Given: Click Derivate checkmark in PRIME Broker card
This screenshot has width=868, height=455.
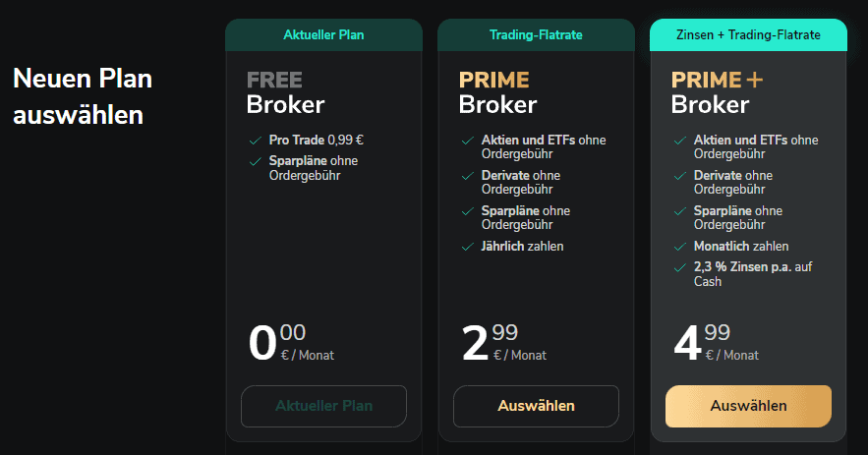Looking at the screenshot, I should pyautogui.click(x=467, y=176).
